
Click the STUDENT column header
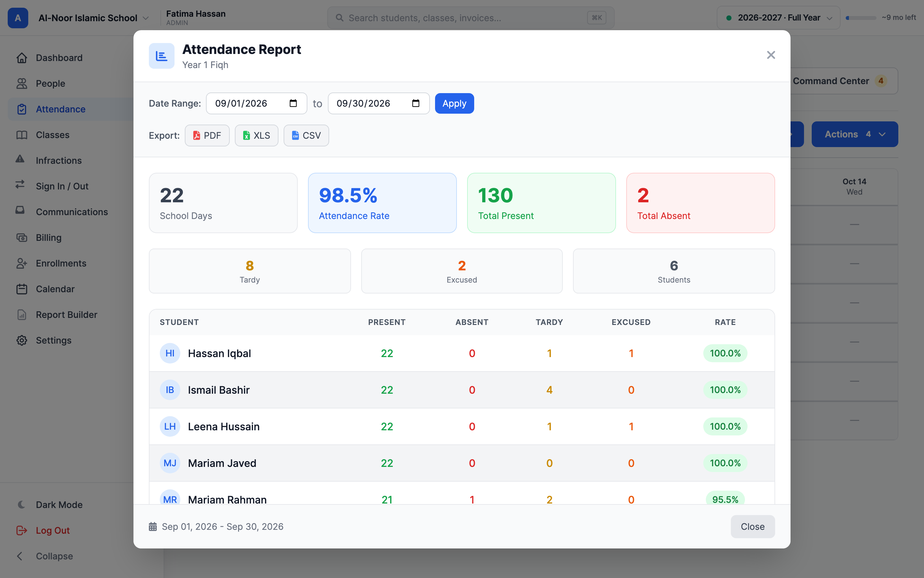coord(179,322)
